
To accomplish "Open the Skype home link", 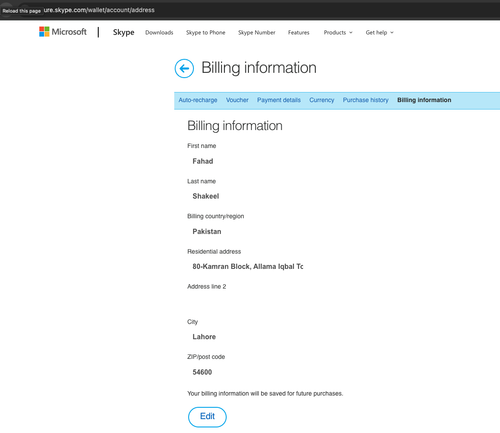I will coord(123,32).
